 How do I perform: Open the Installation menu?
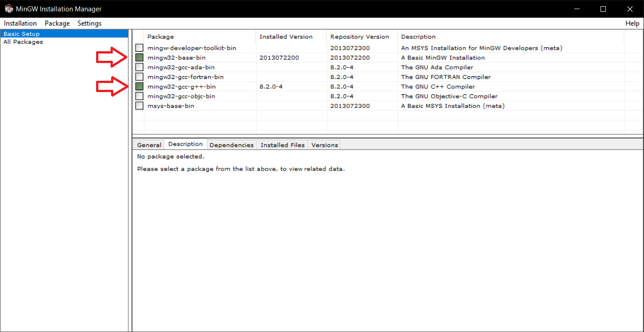20,23
